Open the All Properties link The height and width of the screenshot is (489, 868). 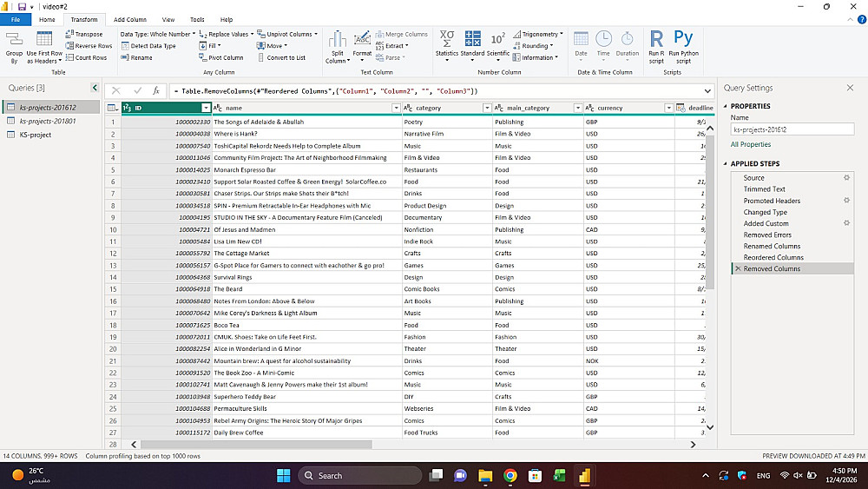coord(750,144)
